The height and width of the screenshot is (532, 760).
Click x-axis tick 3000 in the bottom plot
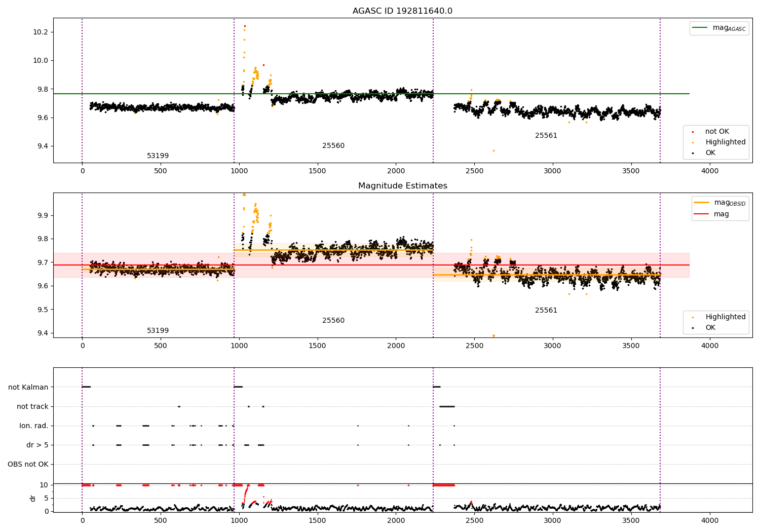coord(553,521)
